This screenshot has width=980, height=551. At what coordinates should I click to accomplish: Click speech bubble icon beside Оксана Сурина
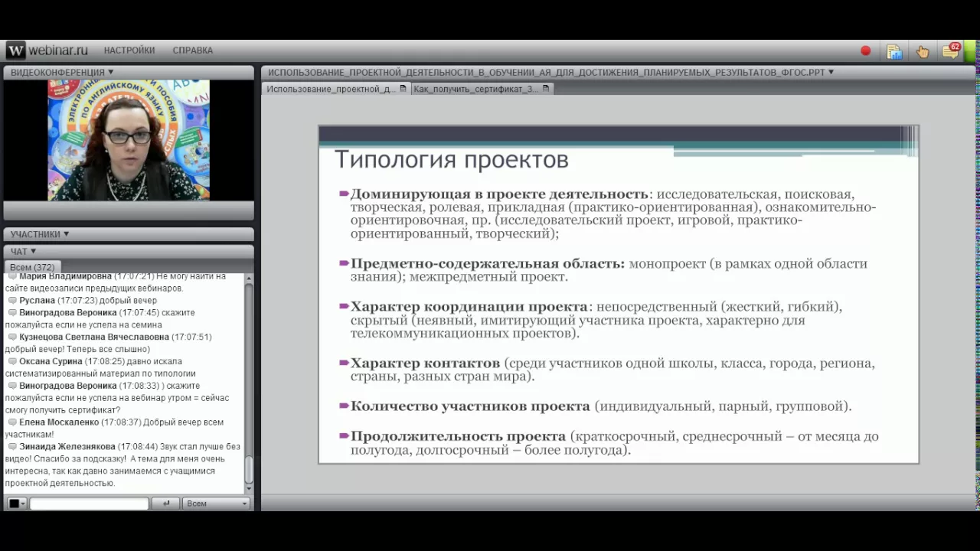[x=12, y=361]
